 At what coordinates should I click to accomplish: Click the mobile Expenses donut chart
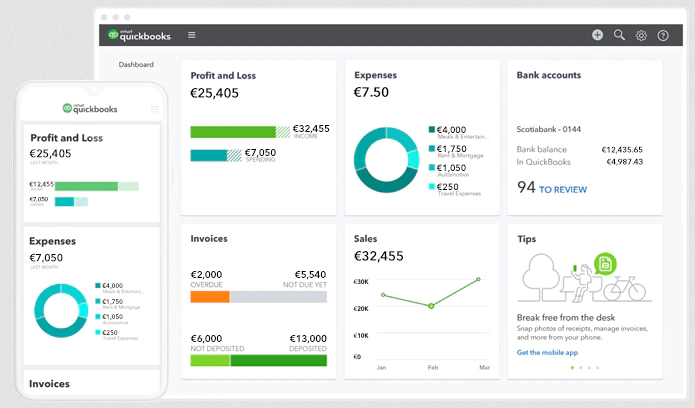click(x=60, y=311)
